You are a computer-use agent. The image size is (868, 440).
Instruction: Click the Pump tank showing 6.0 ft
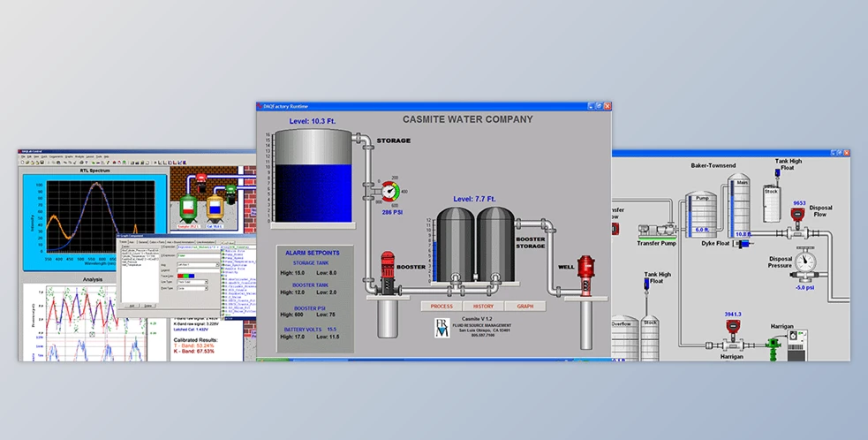click(701, 215)
